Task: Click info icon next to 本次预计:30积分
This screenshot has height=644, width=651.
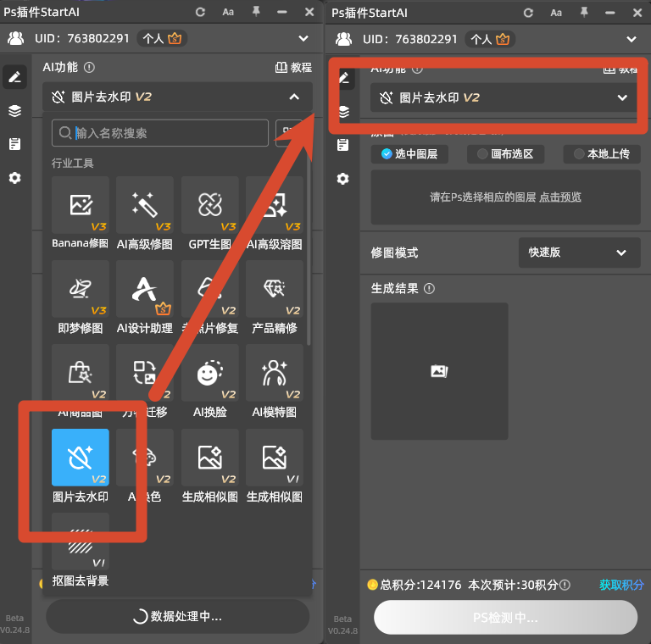Action: (x=565, y=585)
